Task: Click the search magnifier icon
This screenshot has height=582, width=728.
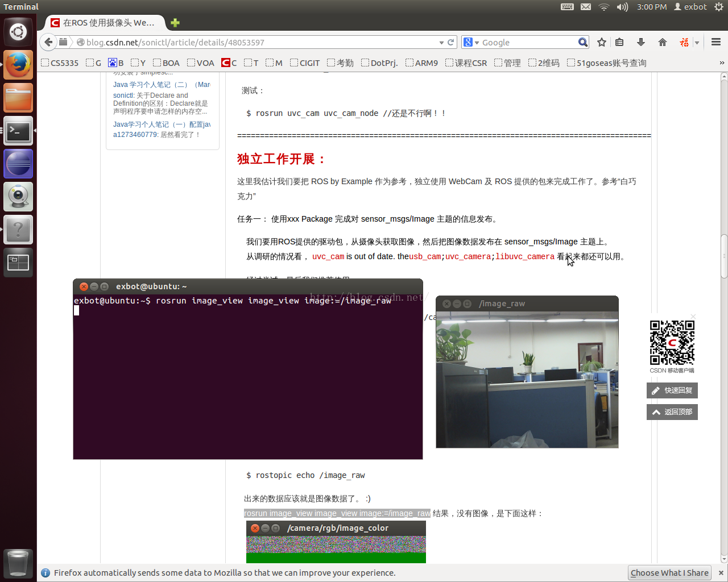Action: click(583, 42)
